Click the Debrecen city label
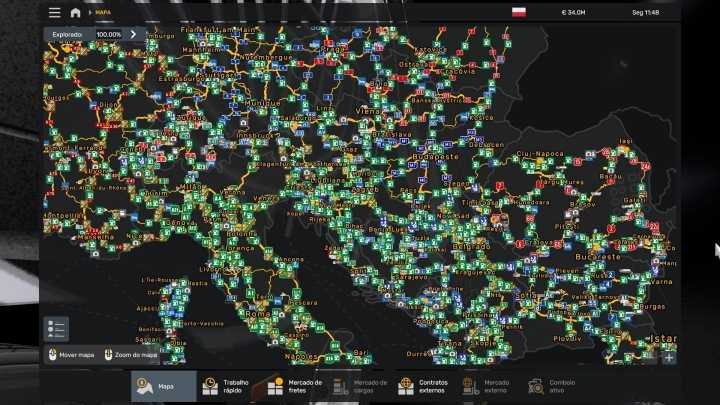 487,145
